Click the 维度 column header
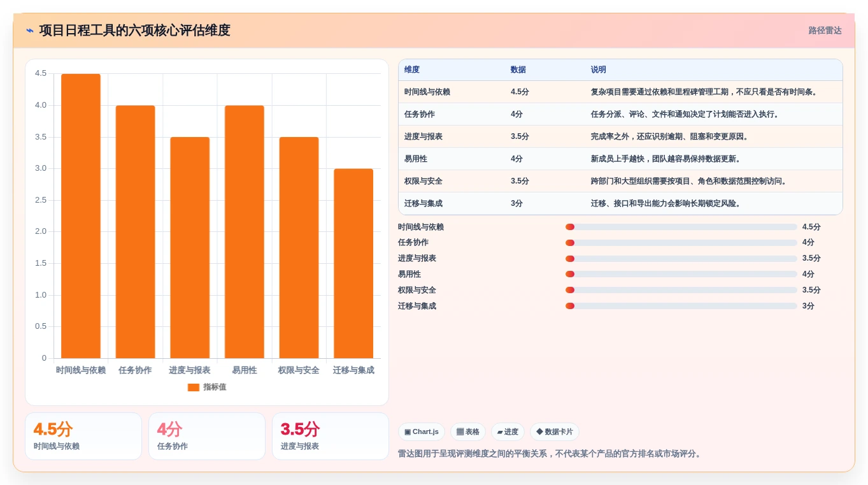The image size is (868, 485). [x=412, y=70]
